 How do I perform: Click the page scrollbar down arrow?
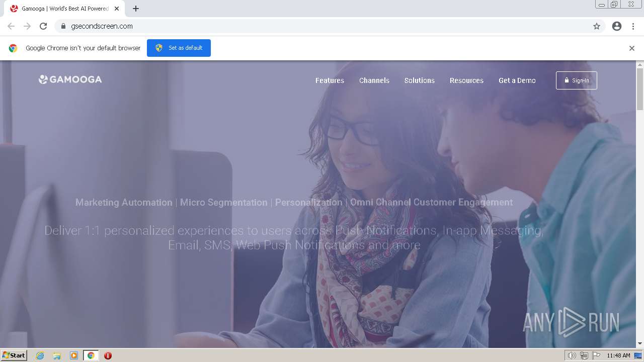point(640,344)
